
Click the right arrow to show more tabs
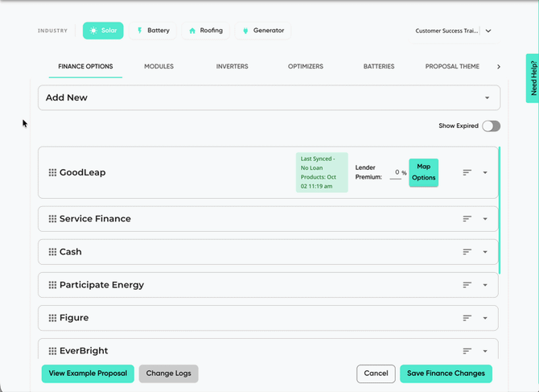coord(499,67)
